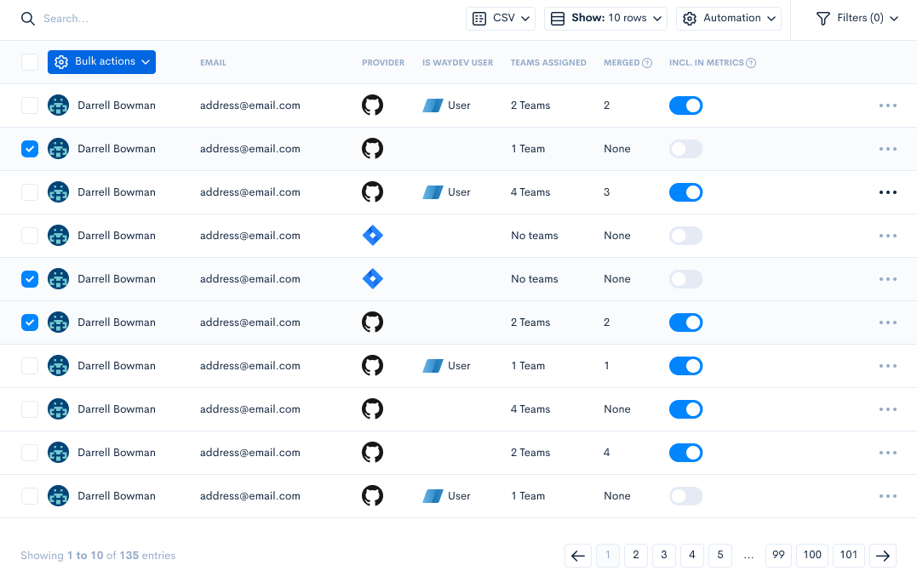This screenshot has height=588, width=917.
Task: Disable the metrics toggle for the 4 Teams row with merged None
Action: [686, 409]
